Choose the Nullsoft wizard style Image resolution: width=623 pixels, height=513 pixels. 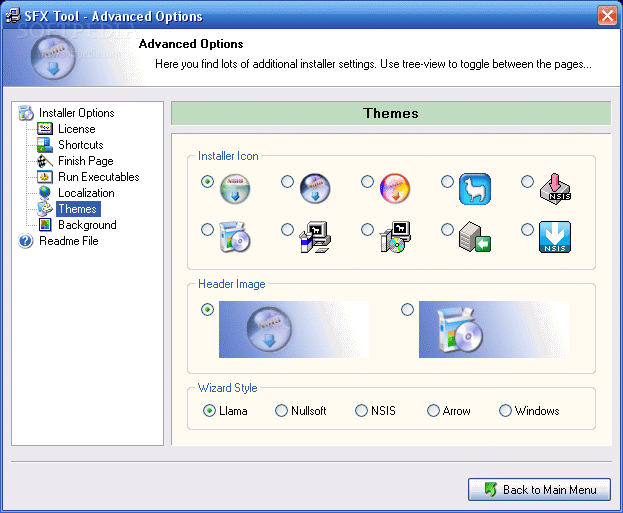pos(301,410)
